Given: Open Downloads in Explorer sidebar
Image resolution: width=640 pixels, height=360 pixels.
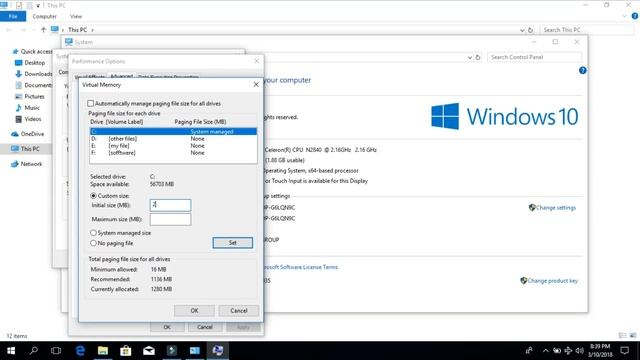Looking at the screenshot, I should [x=33, y=74].
